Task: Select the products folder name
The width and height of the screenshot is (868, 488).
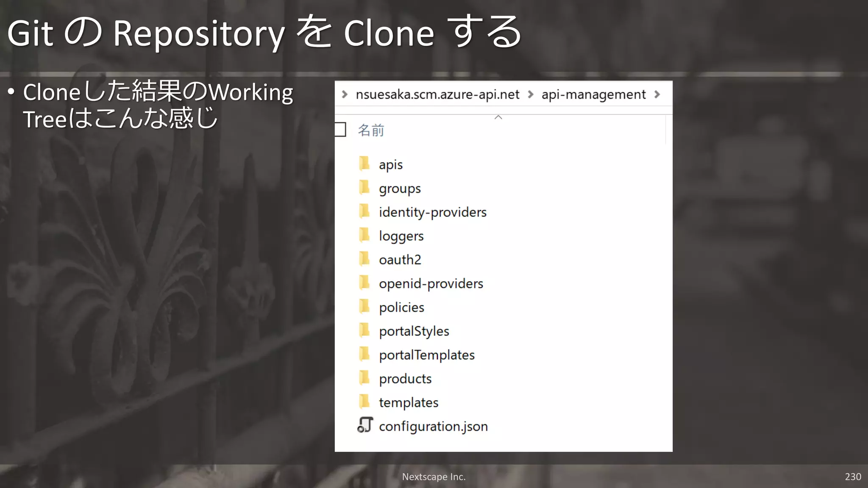Action: (405, 379)
